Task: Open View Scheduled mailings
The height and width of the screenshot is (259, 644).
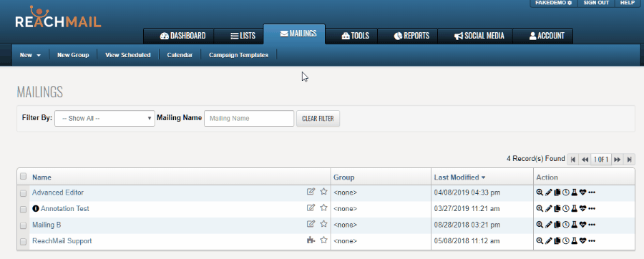Action: 128,55
